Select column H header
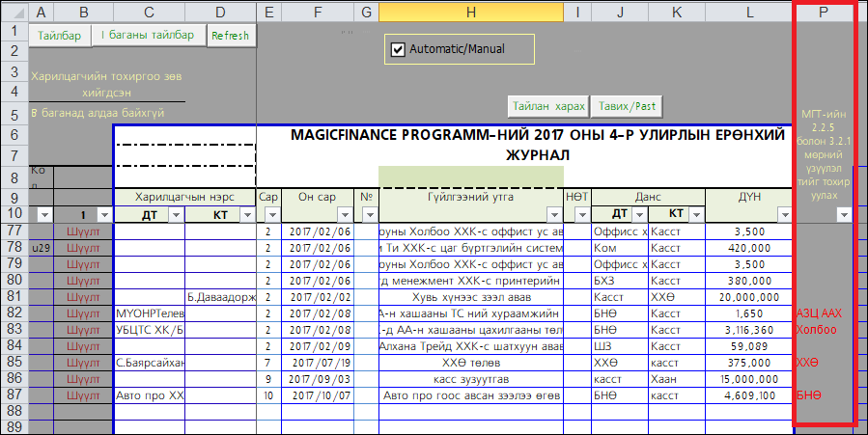 [470, 11]
